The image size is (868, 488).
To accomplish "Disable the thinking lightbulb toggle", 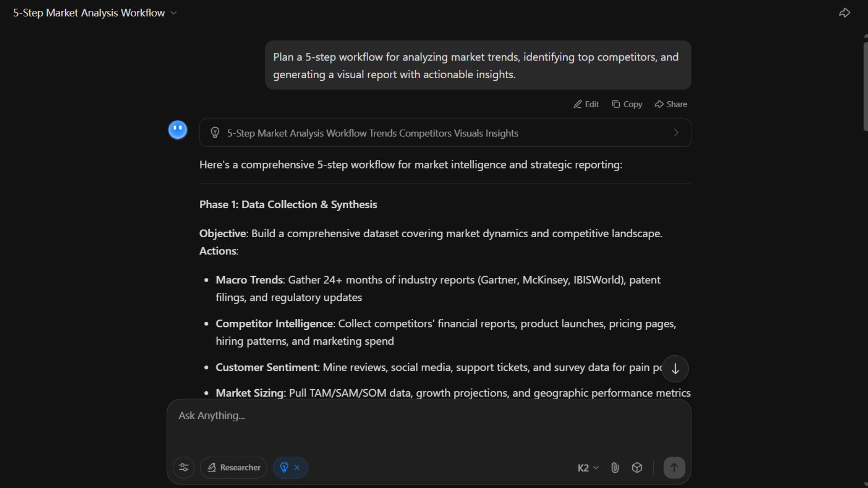I will pos(284,468).
